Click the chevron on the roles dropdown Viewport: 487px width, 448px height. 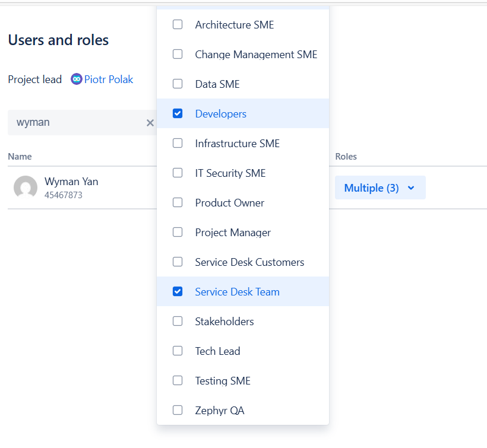pyautogui.click(x=411, y=188)
